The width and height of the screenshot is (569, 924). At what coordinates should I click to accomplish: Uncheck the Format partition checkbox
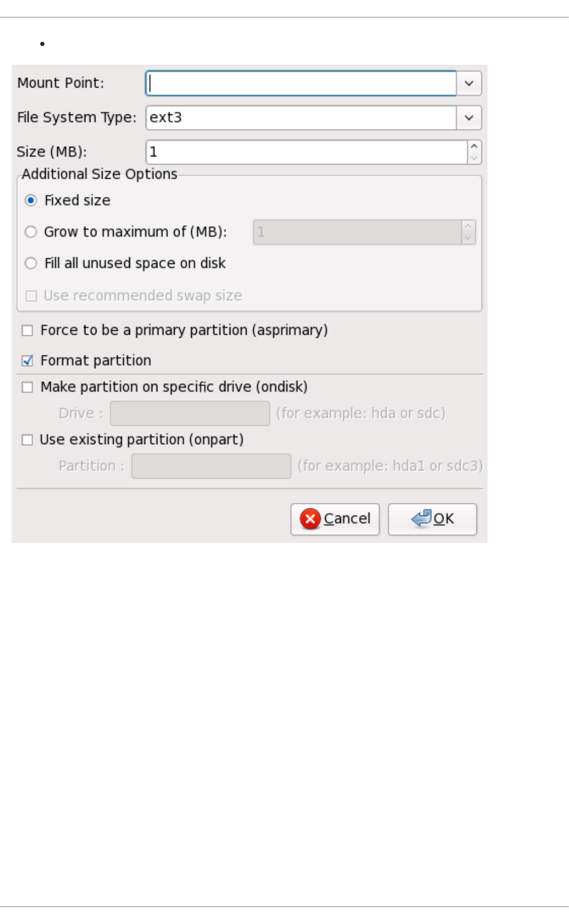(27, 360)
